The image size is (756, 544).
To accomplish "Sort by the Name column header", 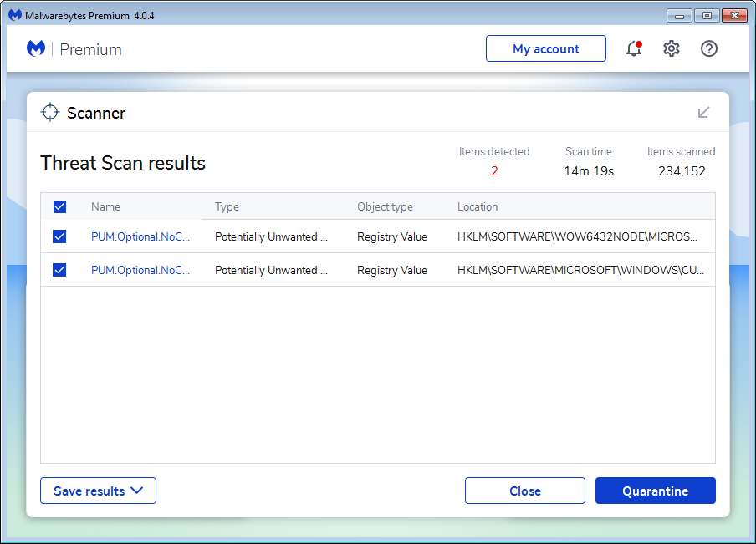I will (x=106, y=206).
